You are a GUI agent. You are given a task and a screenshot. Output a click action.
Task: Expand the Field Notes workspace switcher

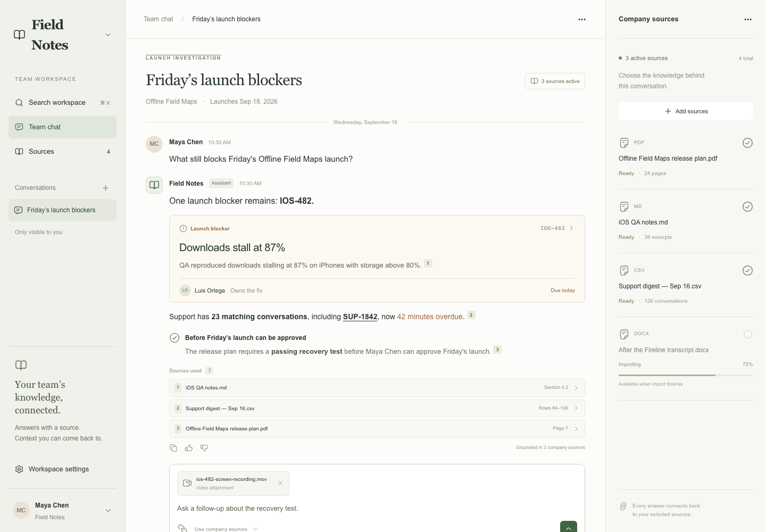(x=108, y=35)
